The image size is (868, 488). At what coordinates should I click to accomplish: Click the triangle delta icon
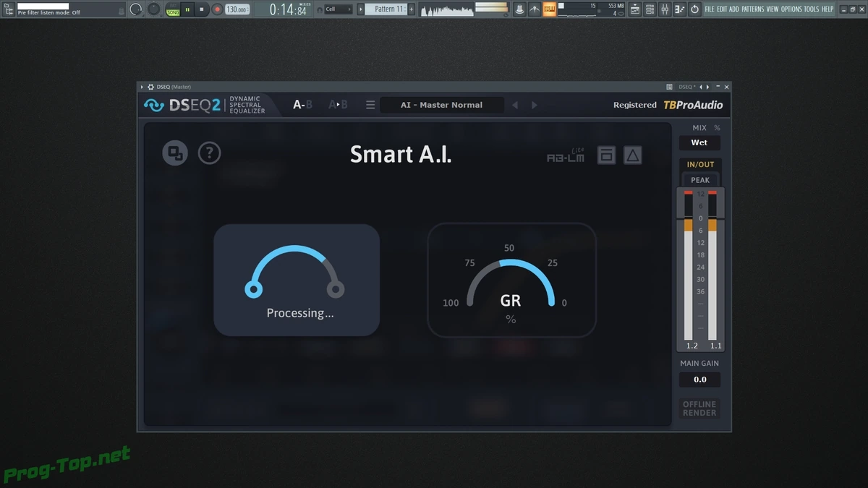coord(633,155)
